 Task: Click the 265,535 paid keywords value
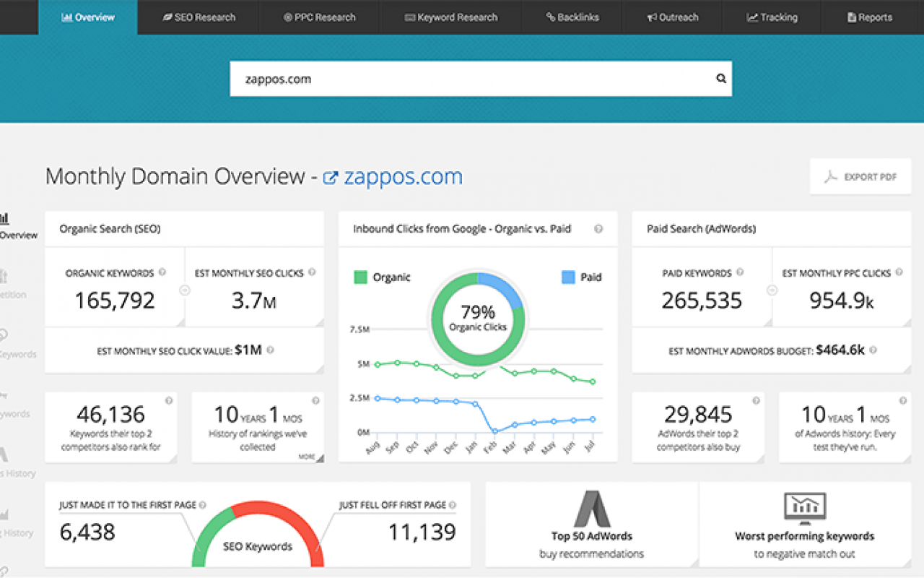pyautogui.click(x=702, y=301)
